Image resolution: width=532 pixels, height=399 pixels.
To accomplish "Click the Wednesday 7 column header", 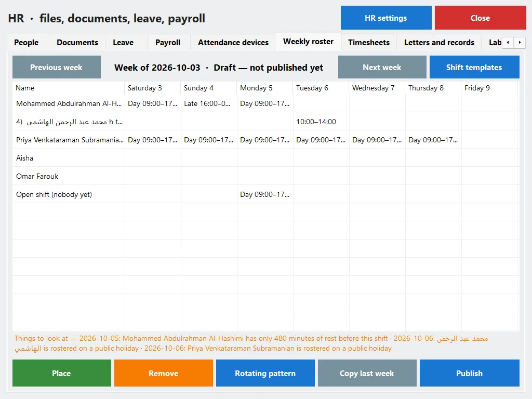I will [377, 88].
